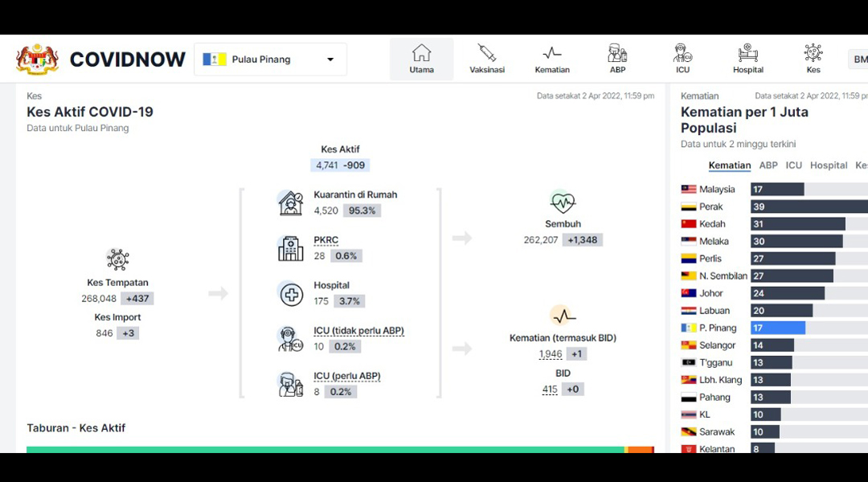Click the +437 Kes Tempatan badge
The image size is (868, 482).
[x=137, y=298]
